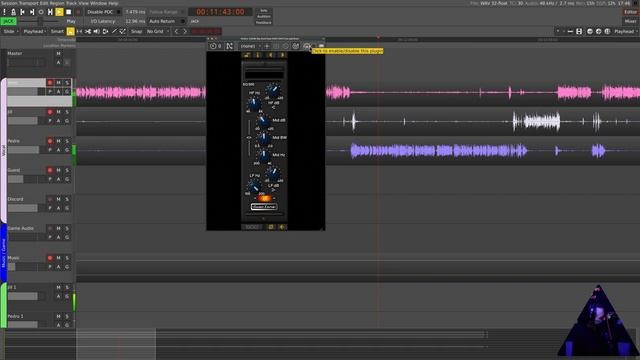Toggle Disable PDC

point(103,12)
